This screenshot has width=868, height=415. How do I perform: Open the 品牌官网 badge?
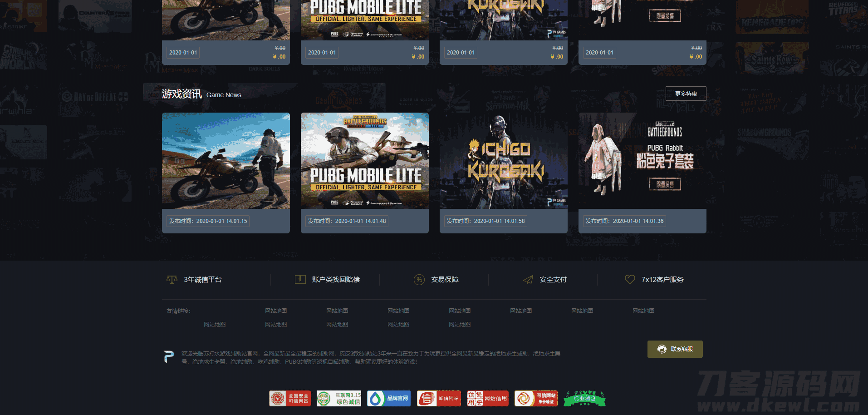[389, 398]
